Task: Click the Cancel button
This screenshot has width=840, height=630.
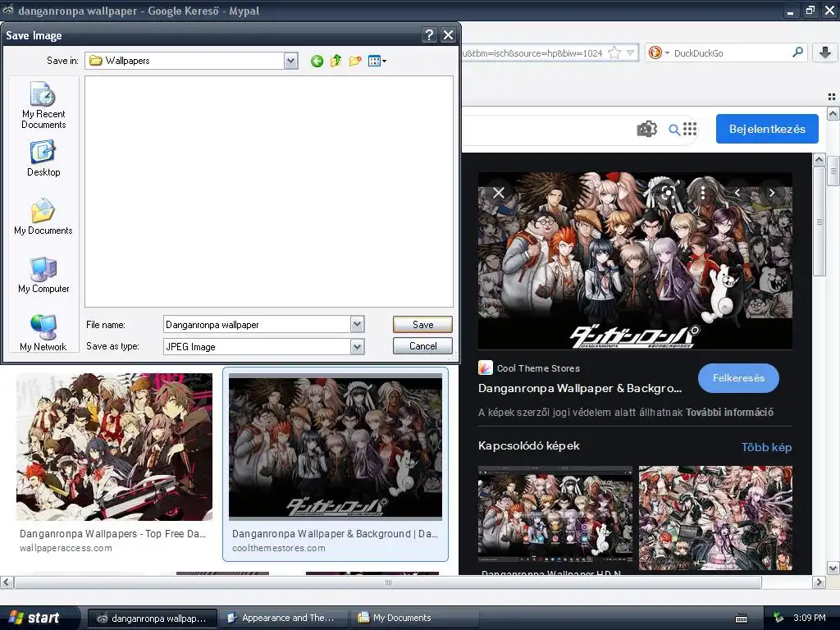Action: (x=422, y=346)
